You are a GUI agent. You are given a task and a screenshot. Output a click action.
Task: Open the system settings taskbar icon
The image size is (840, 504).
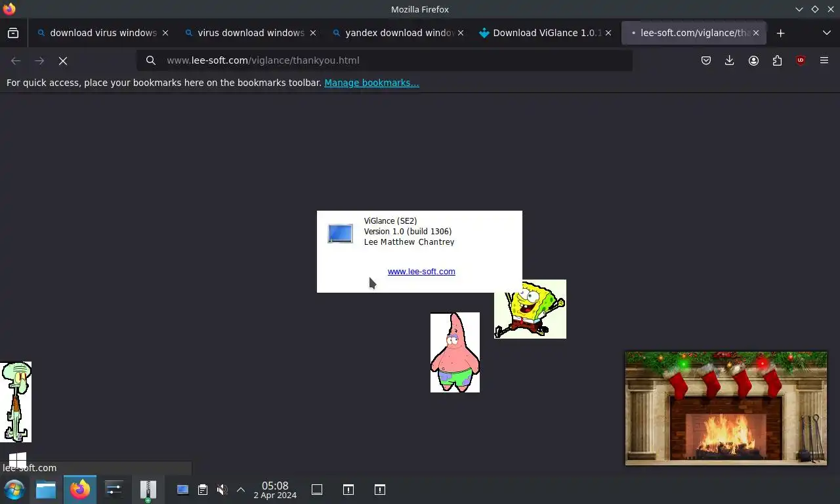tap(114, 490)
